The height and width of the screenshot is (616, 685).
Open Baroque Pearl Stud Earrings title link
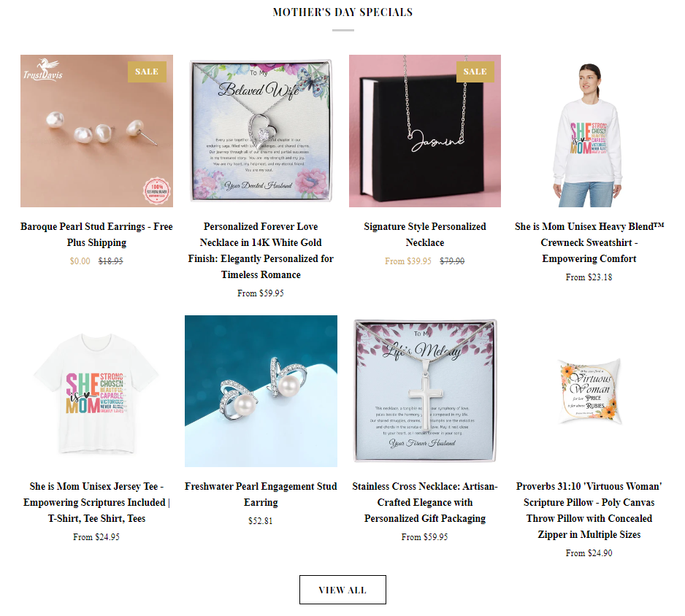click(96, 234)
